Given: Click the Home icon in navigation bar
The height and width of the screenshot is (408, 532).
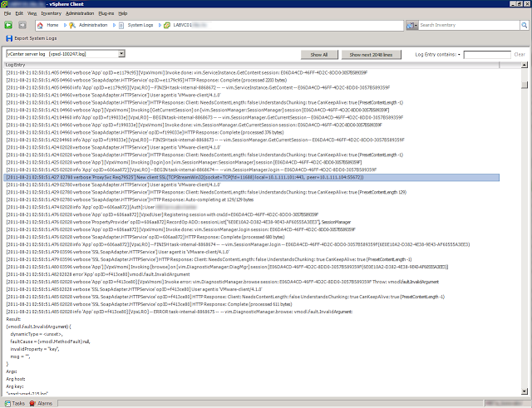Looking at the screenshot, I should (x=40, y=26).
